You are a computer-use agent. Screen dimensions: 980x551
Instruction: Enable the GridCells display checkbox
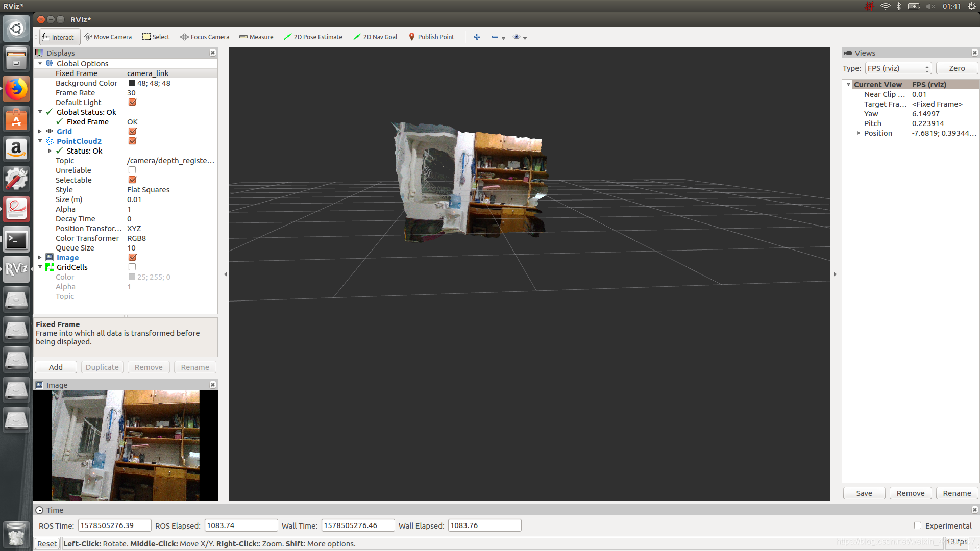(132, 267)
